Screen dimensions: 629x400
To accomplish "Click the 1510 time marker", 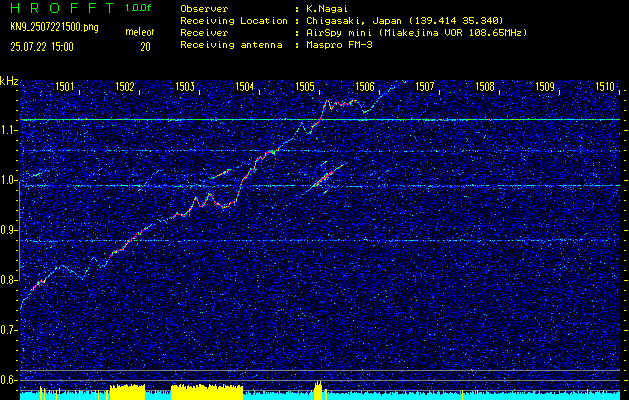I will pos(605,86).
